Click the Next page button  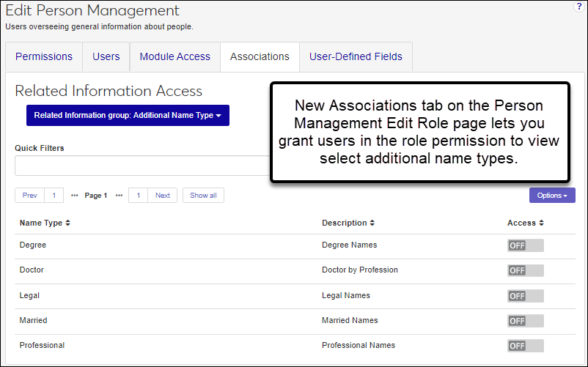point(163,196)
